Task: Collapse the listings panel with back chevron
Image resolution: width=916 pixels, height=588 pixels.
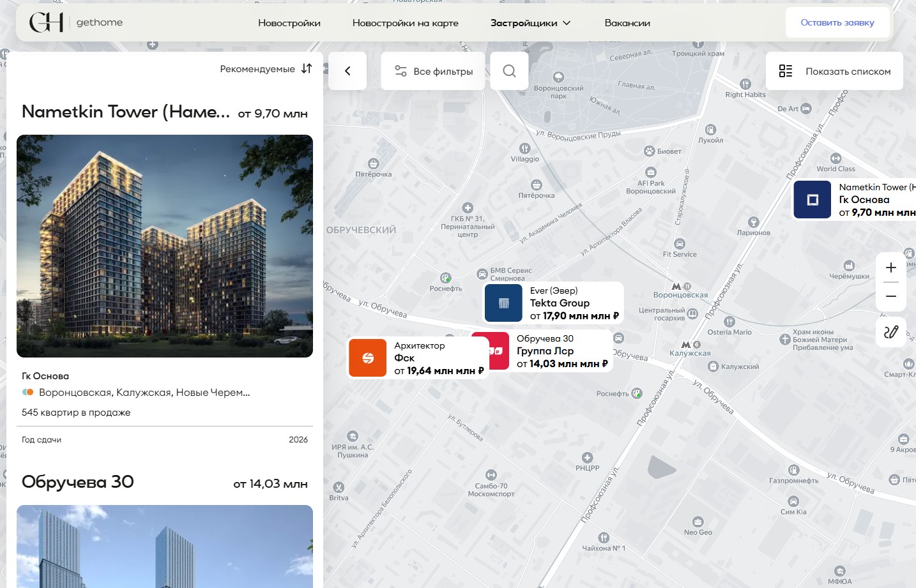Action: coord(347,71)
